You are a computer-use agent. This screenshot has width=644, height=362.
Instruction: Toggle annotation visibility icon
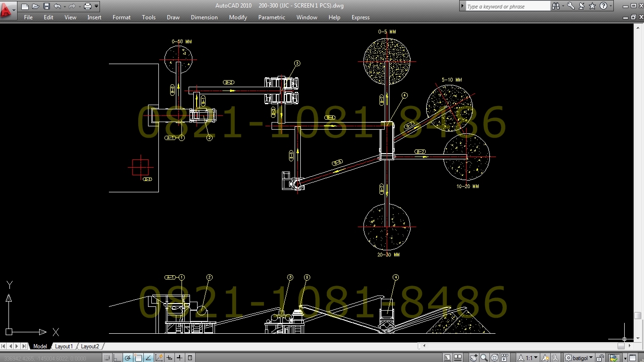tap(545, 358)
